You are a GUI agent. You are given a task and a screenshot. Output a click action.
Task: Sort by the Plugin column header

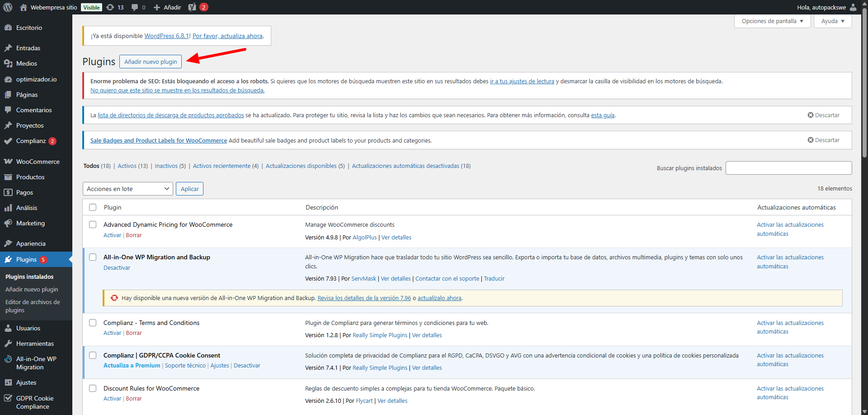pyautogui.click(x=113, y=207)
